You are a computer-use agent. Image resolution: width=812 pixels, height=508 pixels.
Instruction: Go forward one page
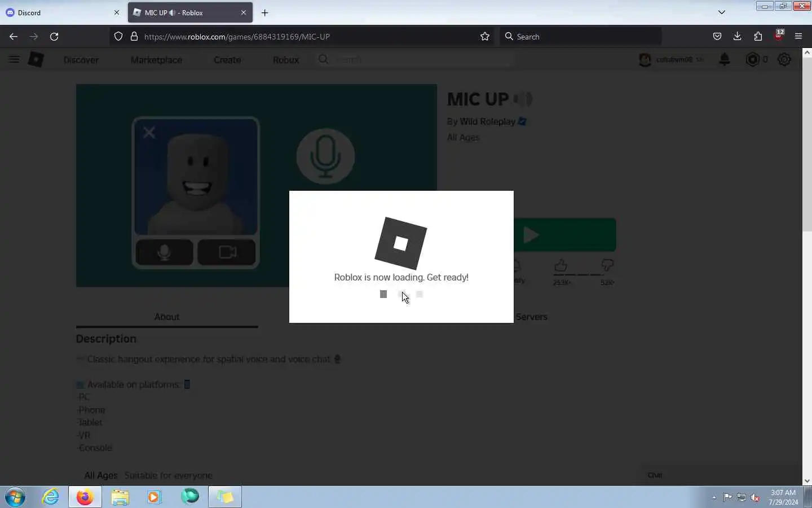tap(34, 37)
